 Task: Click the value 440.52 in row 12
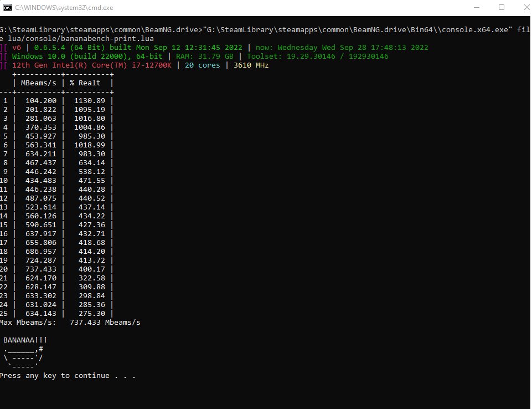[92, 198]
